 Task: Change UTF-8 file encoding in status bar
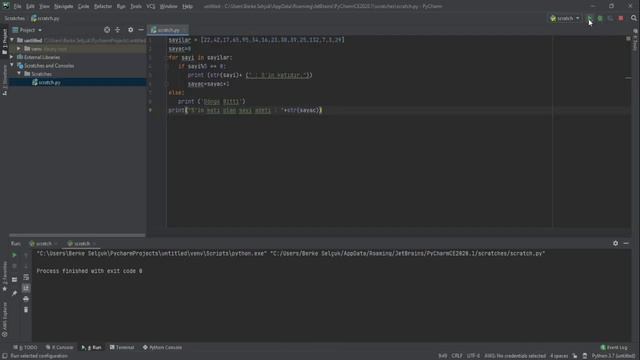pyautogui.click(x=473, y=356)
